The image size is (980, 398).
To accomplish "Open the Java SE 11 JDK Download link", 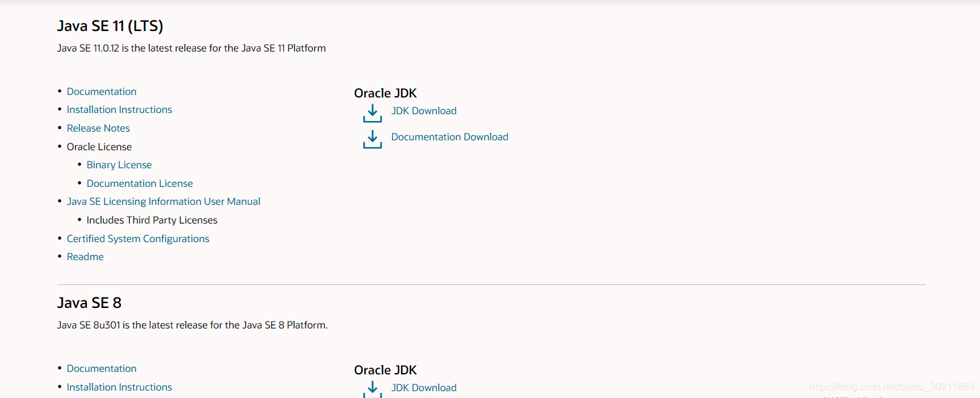I will click(424, 111).
